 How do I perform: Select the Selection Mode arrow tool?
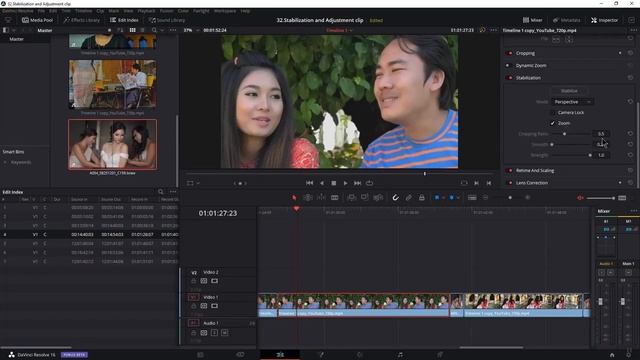294,198
